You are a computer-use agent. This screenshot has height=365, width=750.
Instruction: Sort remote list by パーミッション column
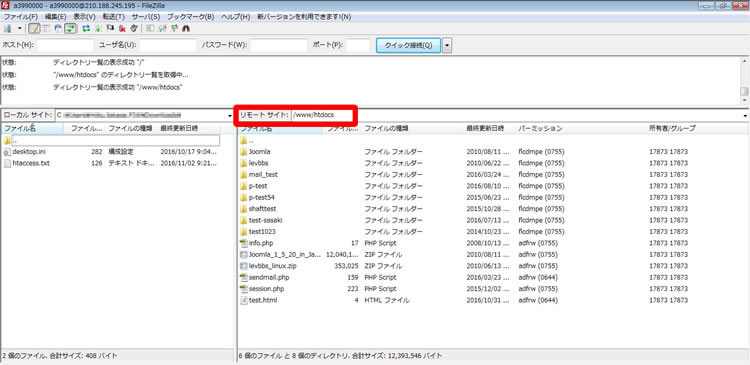[x=581, y=128]
